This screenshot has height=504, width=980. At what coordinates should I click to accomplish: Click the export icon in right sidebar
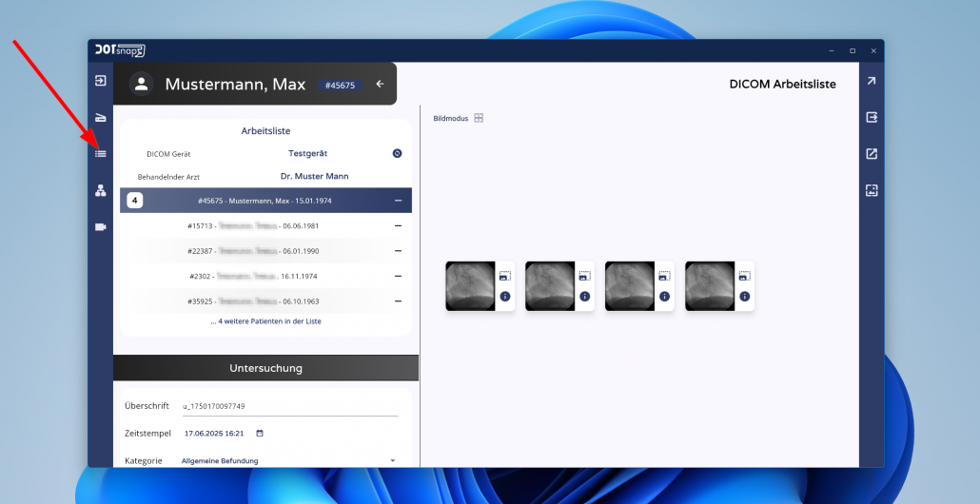coord(871,117)
